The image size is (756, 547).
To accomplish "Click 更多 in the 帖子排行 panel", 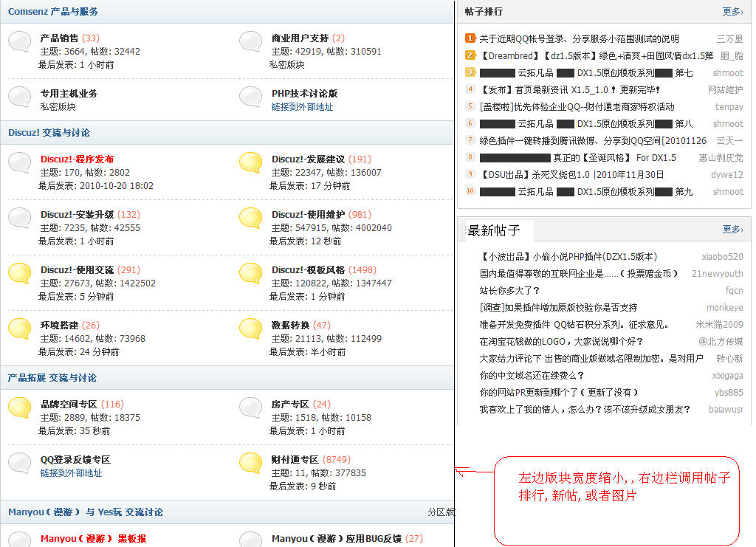I will [x=732, y=11].
